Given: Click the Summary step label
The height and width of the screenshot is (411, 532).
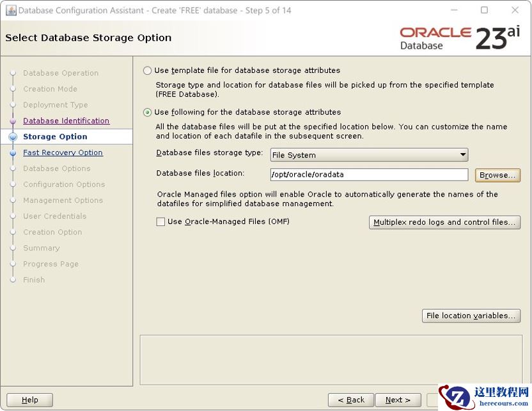Looking at the screenshot, I should (x=42, y=248).
